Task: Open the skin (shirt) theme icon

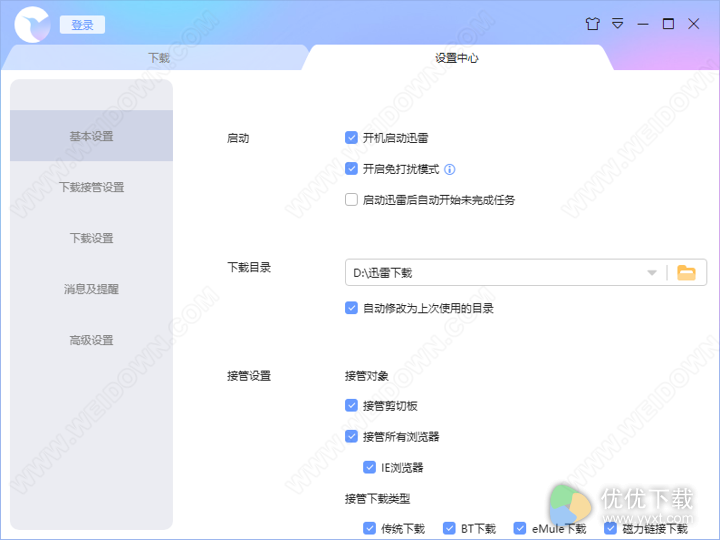Action: (x=592, y=23)
